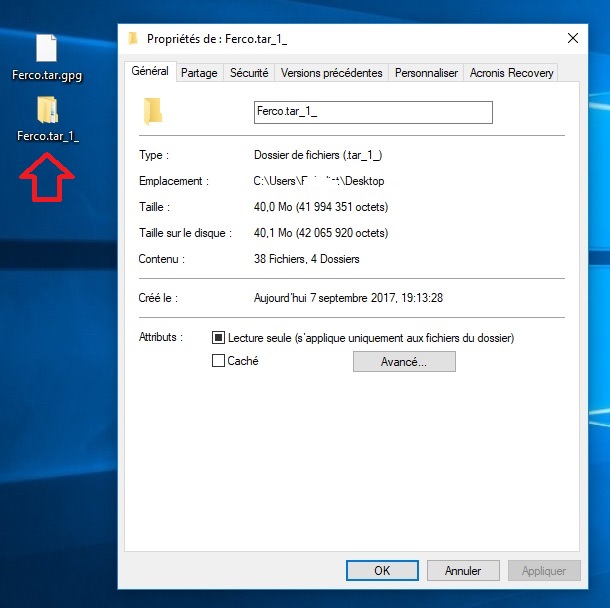610x608 pixels.
Task: Click the folder icon in the dialog title bar
Action: point(133,39)
